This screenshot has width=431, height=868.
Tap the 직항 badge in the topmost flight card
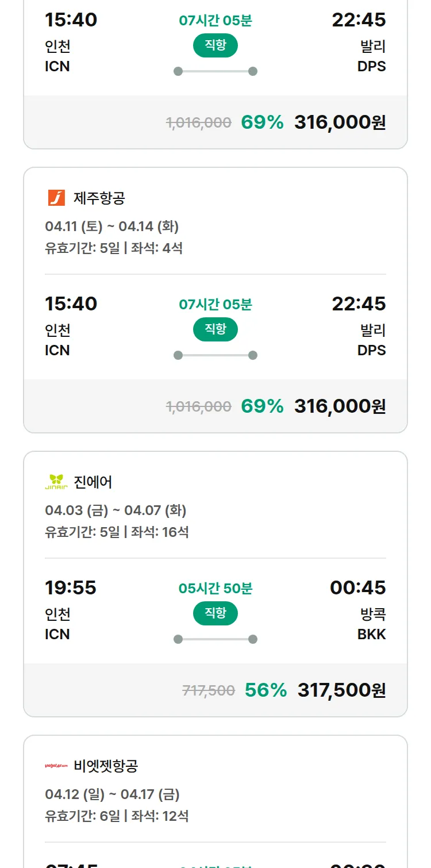(x=215, y=45)
